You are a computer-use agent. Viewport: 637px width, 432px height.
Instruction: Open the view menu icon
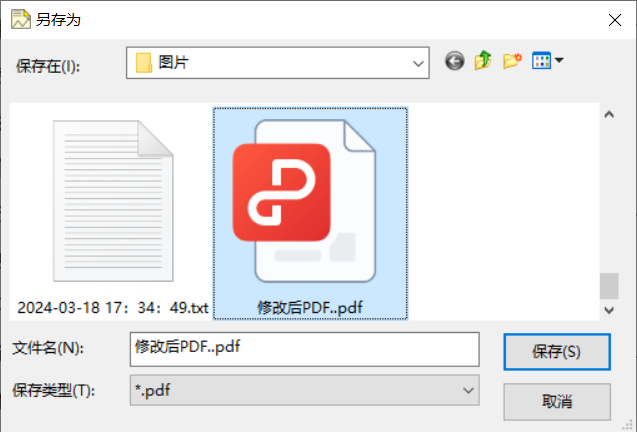541,61
